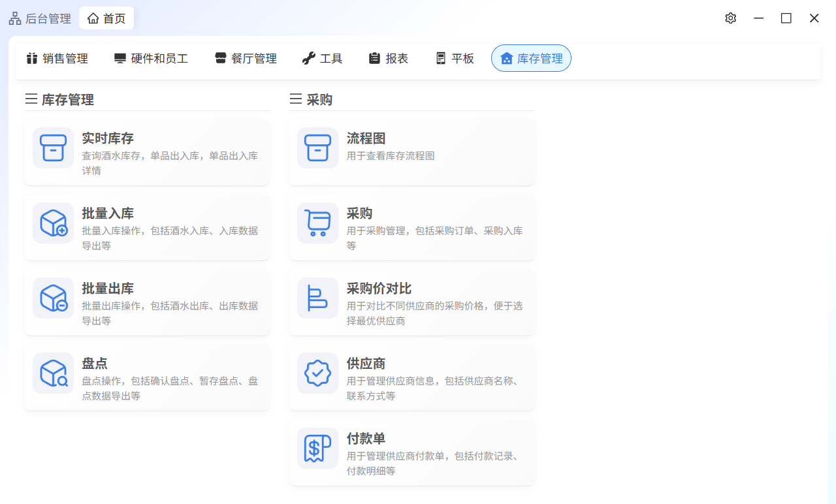Viewport: 836px width, 504px height.
Task: Click the 实时库存 archive box icon
Action: 53,148
